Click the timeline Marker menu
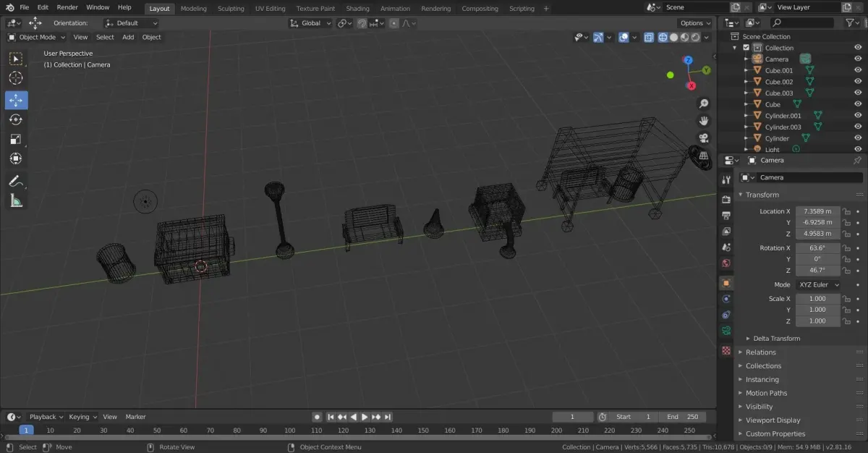 point(135,417)
